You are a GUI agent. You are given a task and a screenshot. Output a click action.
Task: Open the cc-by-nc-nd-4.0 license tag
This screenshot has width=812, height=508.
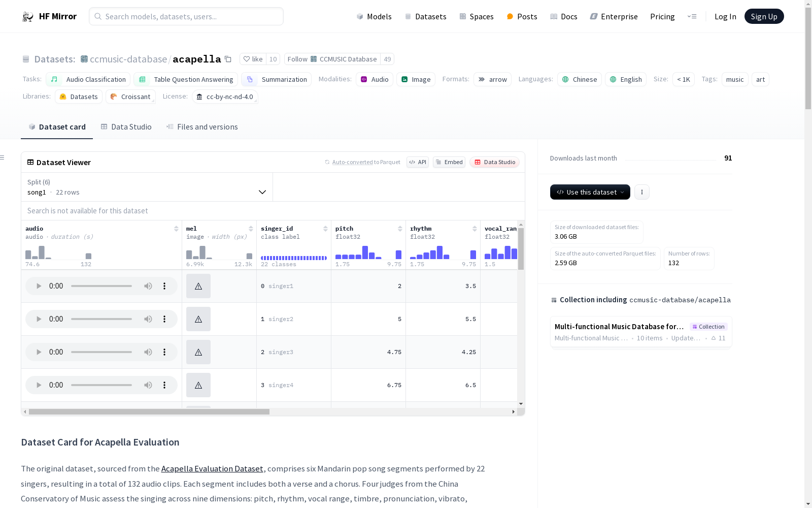(225, 97)
